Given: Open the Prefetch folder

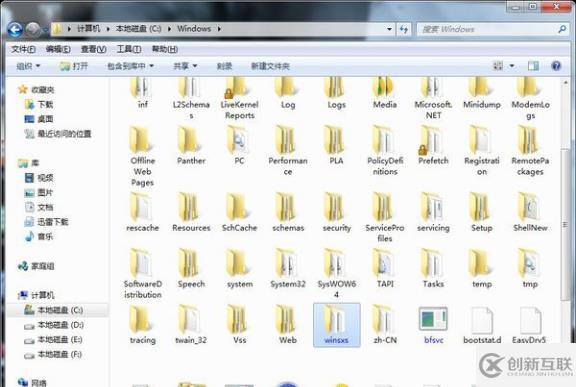Looking at the screenshot, I should (x=433, y=145).
